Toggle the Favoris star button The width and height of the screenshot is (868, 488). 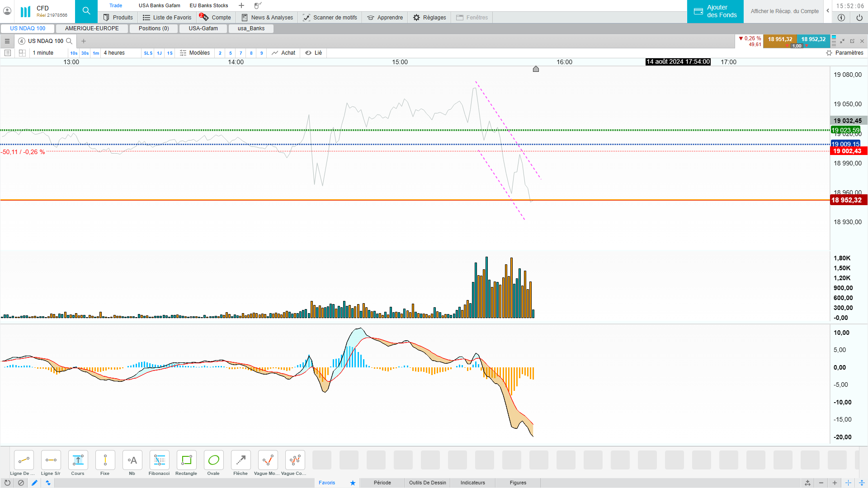coord(353,483)
